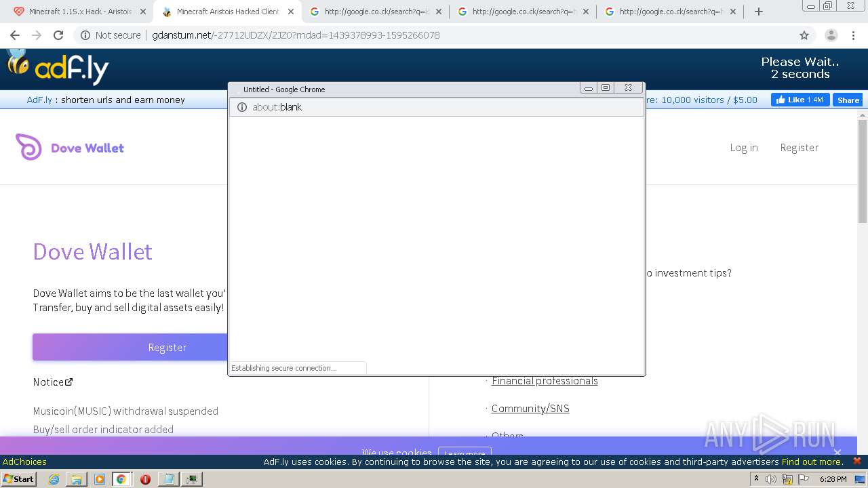The width and height of the screenshot is (868, 488).
Task: Open the Find out more cookie link
Action: coord(812,462)
